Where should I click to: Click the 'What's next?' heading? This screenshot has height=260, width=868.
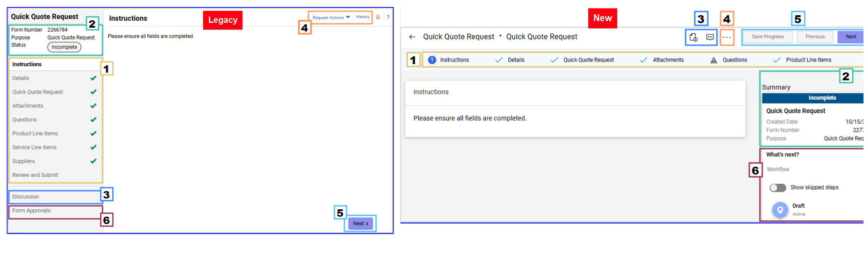pyautogui.click(x=783, y=155)
